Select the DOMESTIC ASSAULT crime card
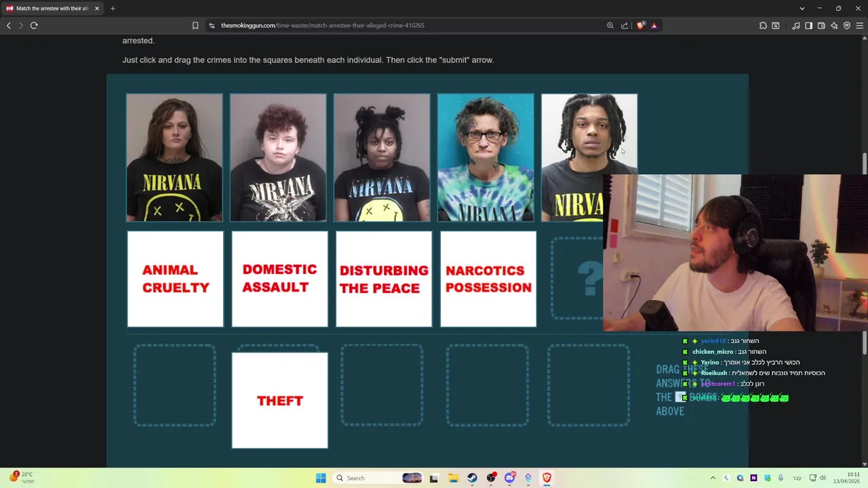Screen dimensions: 868x488 point(279,279)
